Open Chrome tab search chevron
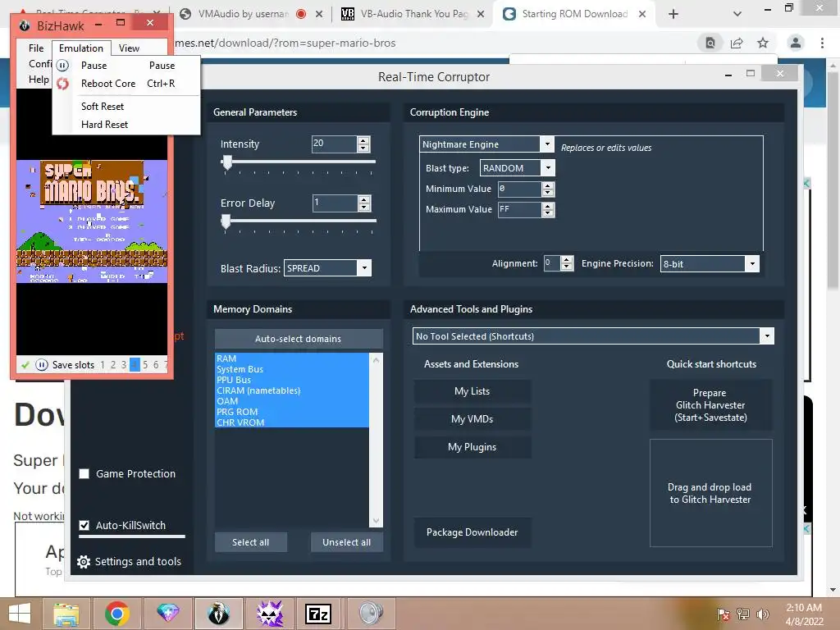Viewport: 840px width, 630px height. pyautogui.click(x=737, y=14)
